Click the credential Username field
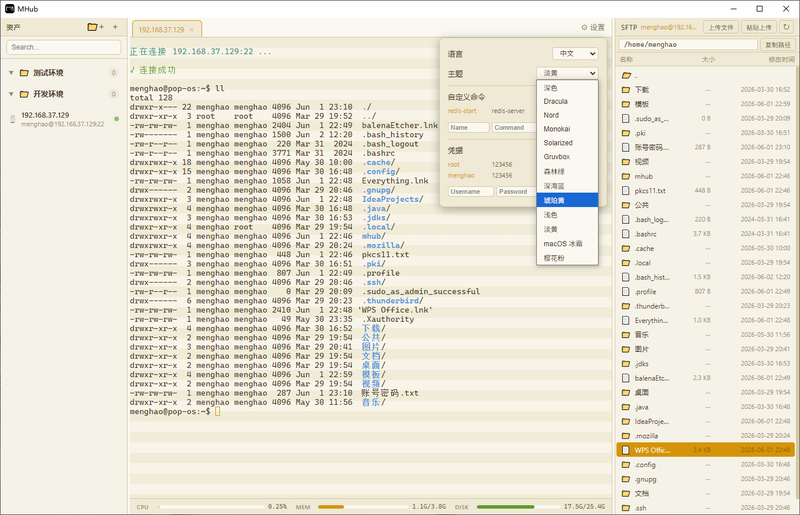The width and height of the screenshot is (800, 515). [x=470, y=191]
